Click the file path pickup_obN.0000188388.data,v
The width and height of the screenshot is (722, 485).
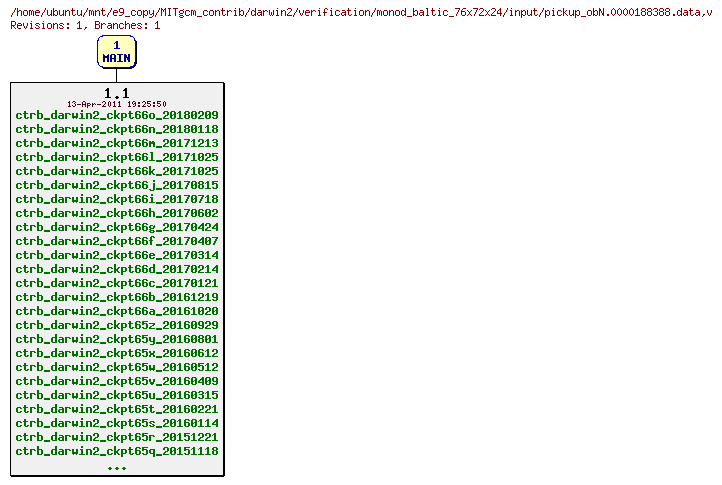(628, 12)
